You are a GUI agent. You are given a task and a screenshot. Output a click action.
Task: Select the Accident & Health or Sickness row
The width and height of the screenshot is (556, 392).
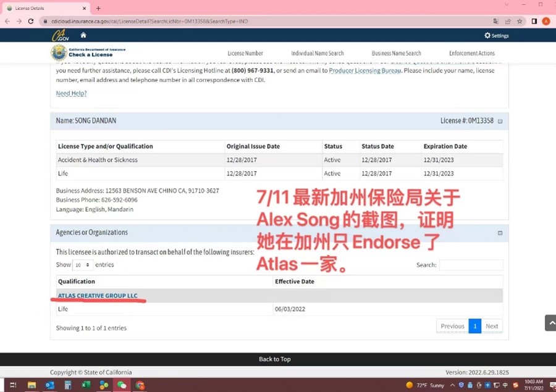point(279,160)
